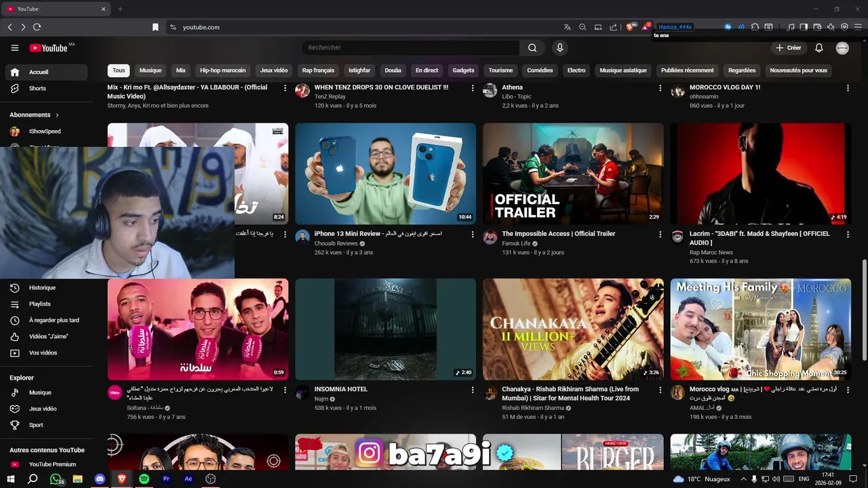Open options menu for INSOMNIA HOTEL video
Image resolution: width=868 pixels, height=488 pixels.
click(x=473, y=390)
